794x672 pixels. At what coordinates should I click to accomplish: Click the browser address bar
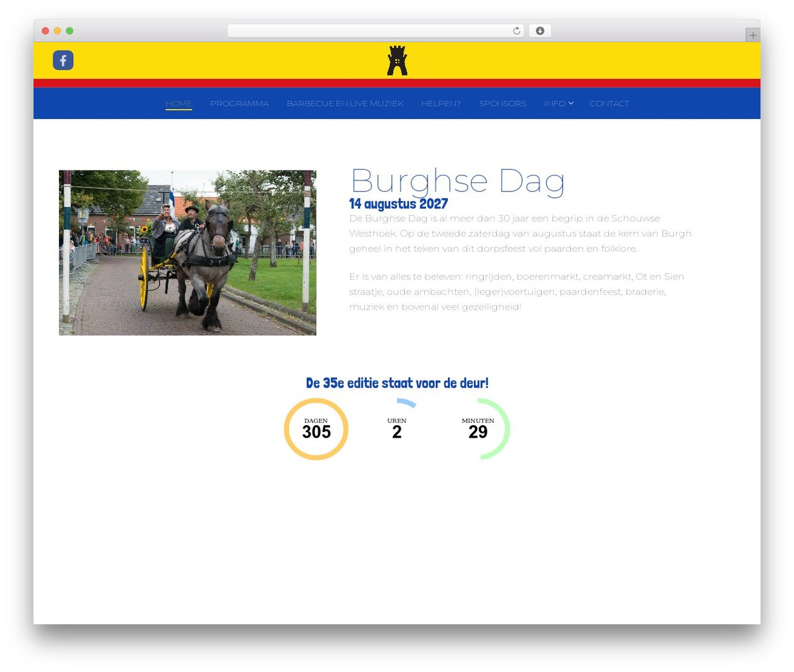pyautogui.click(x=376, y=31)
